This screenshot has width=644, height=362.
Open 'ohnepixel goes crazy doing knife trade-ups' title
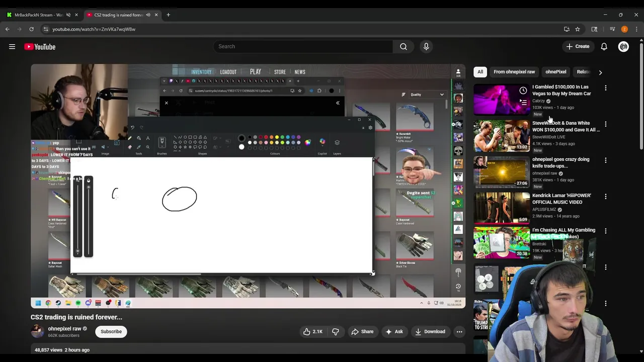pos(561,162)
